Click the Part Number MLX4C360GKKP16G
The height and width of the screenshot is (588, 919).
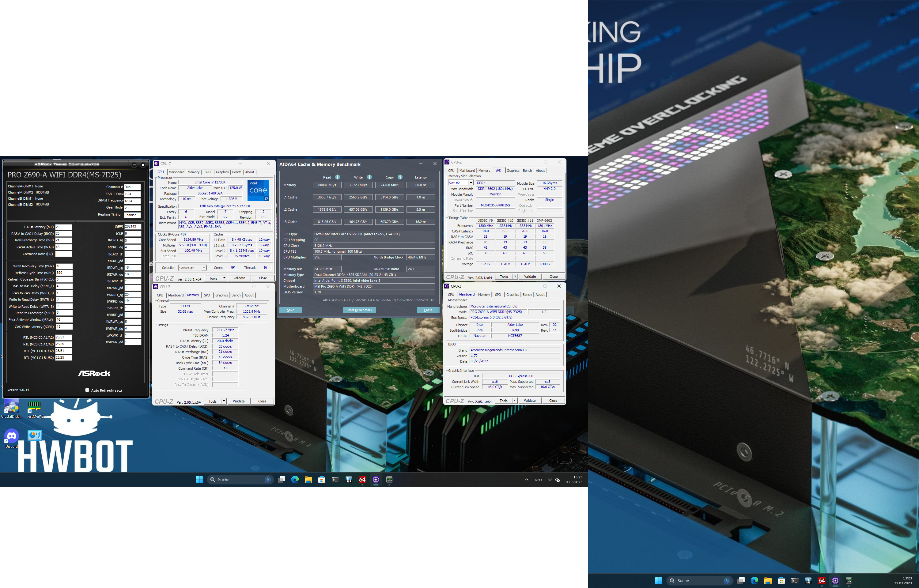tap(495, 205)
